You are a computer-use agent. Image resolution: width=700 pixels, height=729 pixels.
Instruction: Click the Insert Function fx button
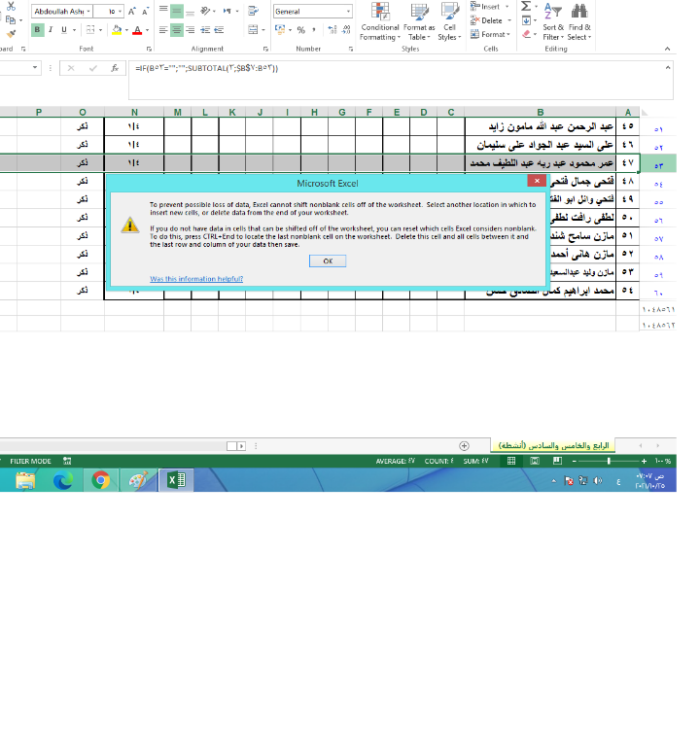click(115, 68)
